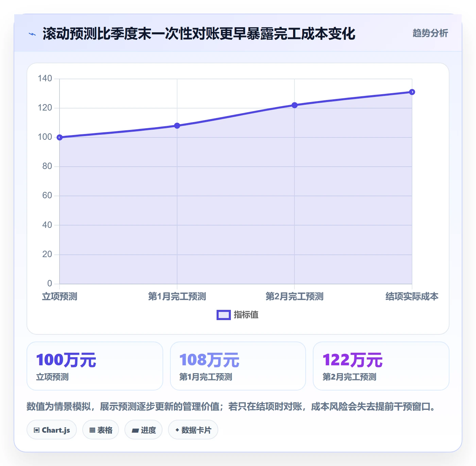Select the 第2月完工预测 data point on line
Screen dimensions: 476x466
[x=294, y=105]
